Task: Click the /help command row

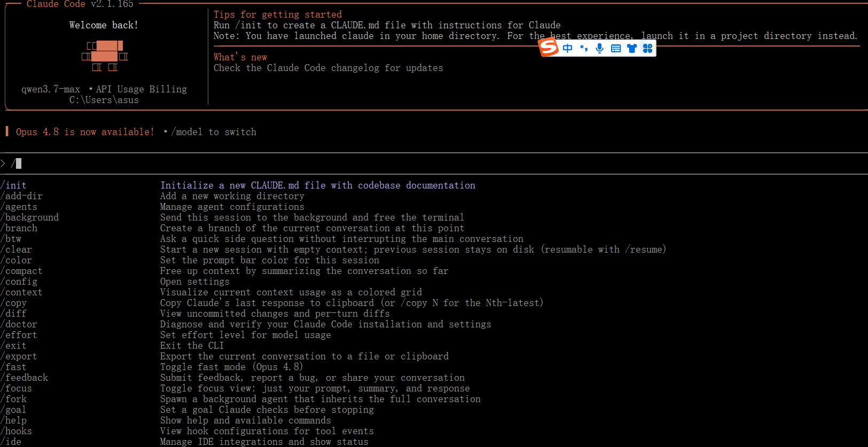Action: [166, 420]
